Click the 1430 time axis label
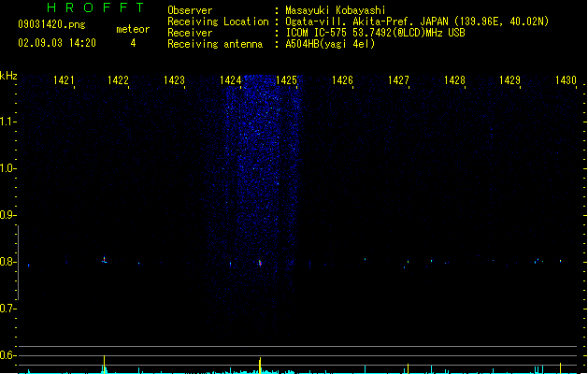This screenshot has width=588, height=374. pos(566,80)
